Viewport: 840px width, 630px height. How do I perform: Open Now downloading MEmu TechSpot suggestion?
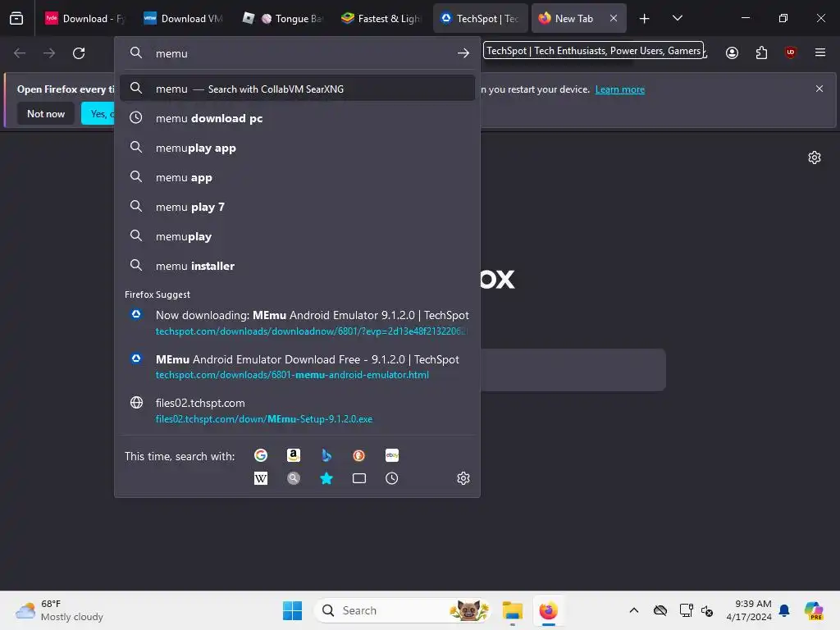[297, 322]
